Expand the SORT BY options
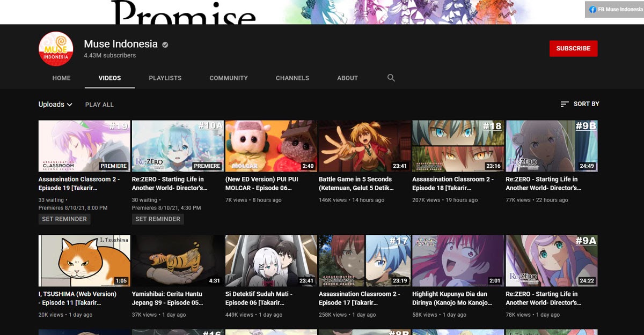Screen dimensions: 644x335 tap(584, 103)
